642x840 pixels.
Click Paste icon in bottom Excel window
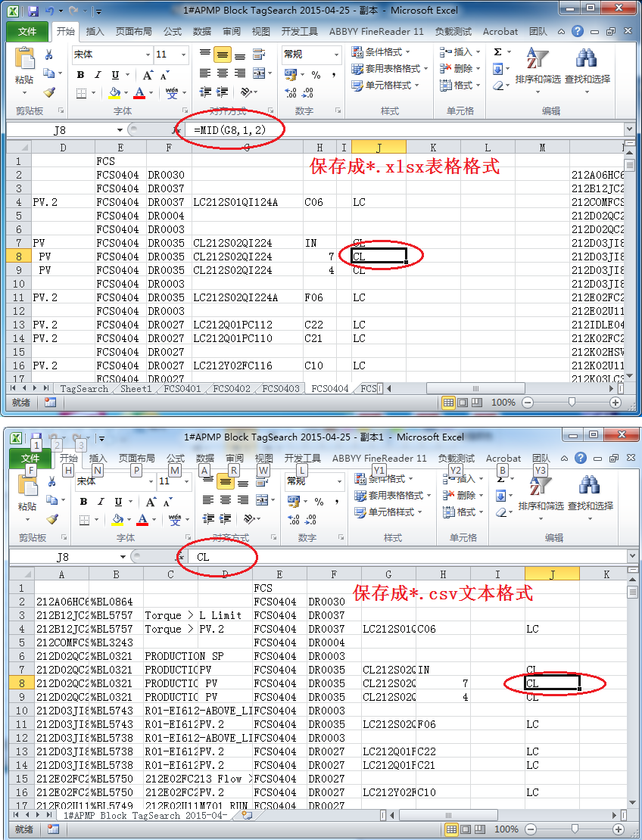27,486
